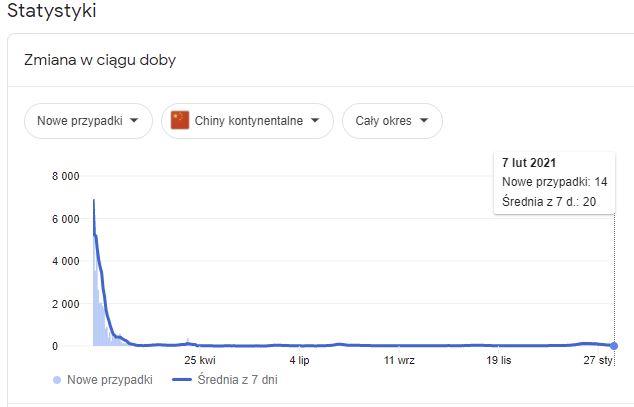Click the 7 lut 2021 tooltip box
634x407 pixels.
(554, 182)
